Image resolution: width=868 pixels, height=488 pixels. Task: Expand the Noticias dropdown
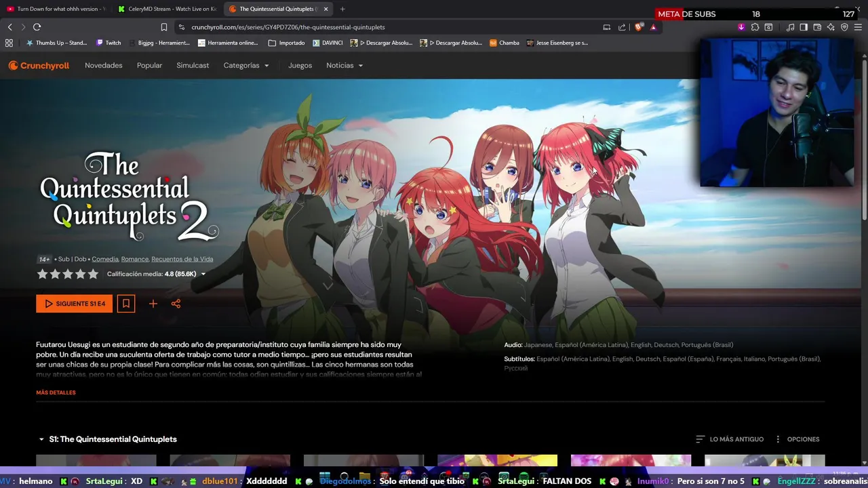pyautogui.click(x=344, y=66)
